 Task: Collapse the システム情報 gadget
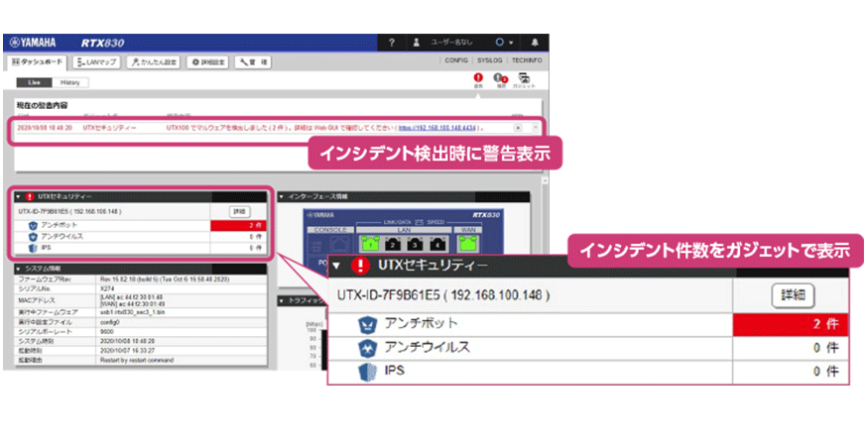coord(19,269)
